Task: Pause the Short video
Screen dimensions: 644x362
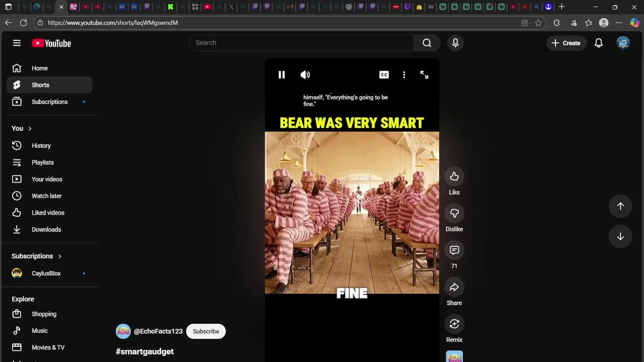Action: (x=282, y=75)
